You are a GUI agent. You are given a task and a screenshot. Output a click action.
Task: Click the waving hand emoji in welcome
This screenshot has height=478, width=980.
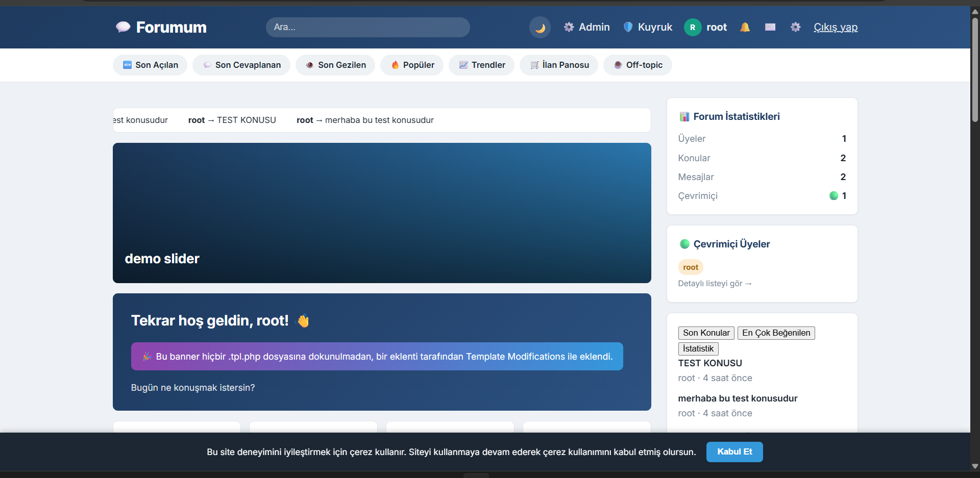click(x=303, y=320)
